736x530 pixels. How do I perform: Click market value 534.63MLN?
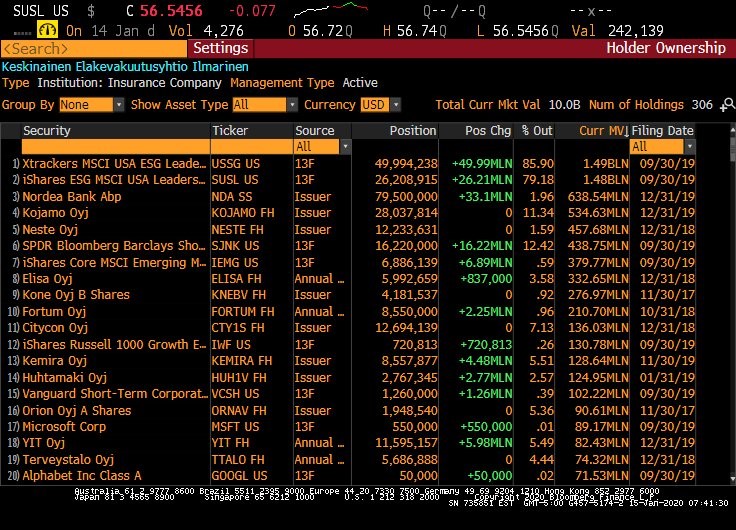(x=598, y=213)
